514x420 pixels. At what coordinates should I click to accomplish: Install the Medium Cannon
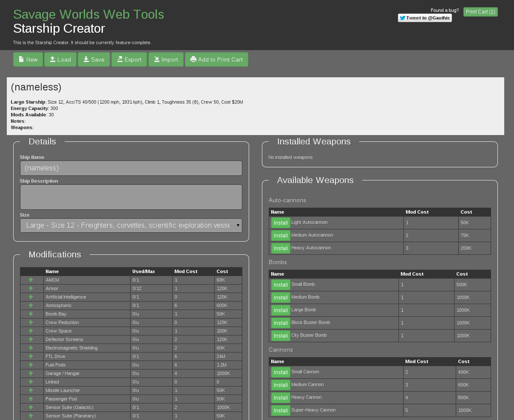tap(281, 385)
